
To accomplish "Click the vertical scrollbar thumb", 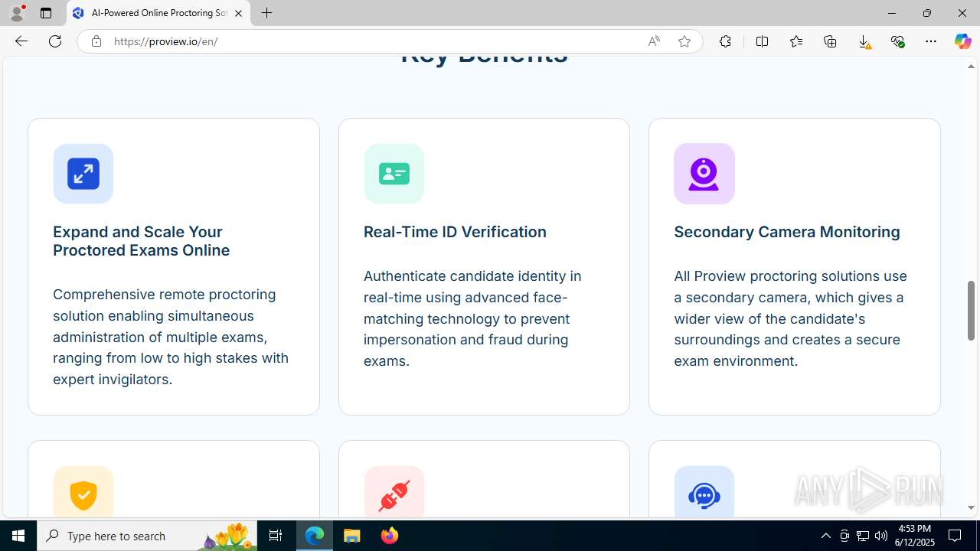I will coord(971,311).
